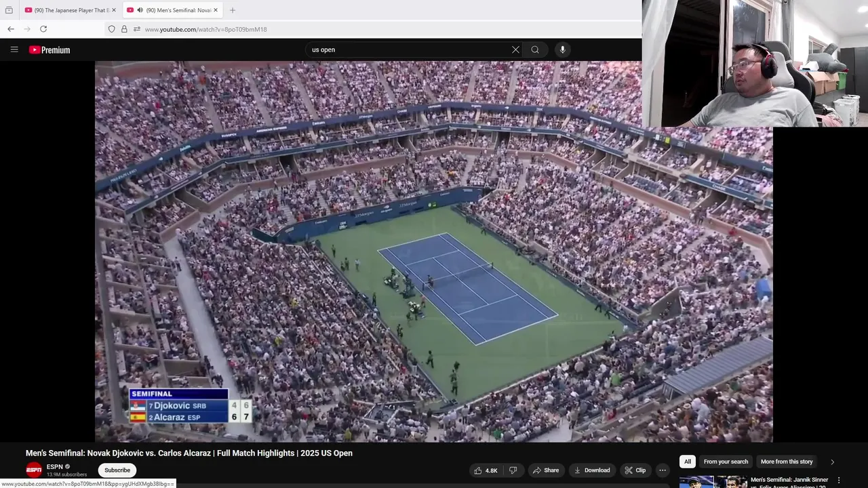Open the ESPN channel avatar
The height and width of the screenshot is (488, 868).
33,470
